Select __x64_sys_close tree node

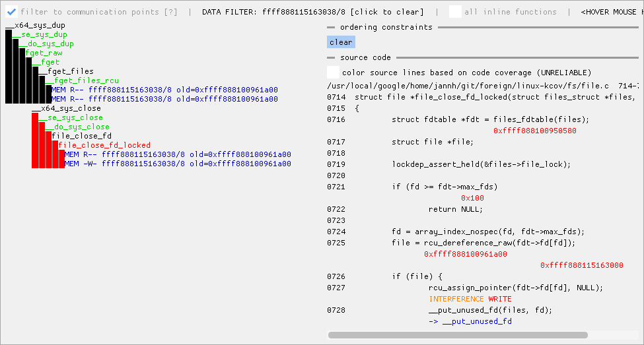coord(66,108)
